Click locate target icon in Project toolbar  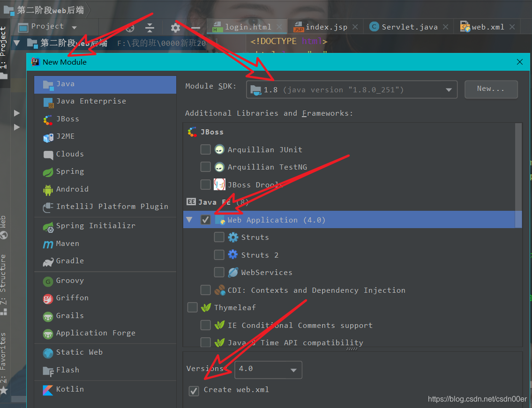(130, 28)
